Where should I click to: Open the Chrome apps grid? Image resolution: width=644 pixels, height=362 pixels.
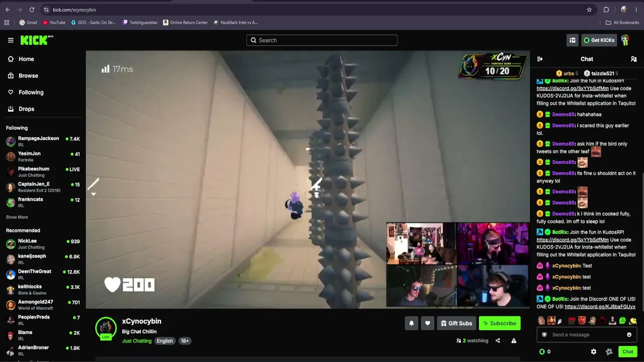pyautogui.click(x=7, y=22)
